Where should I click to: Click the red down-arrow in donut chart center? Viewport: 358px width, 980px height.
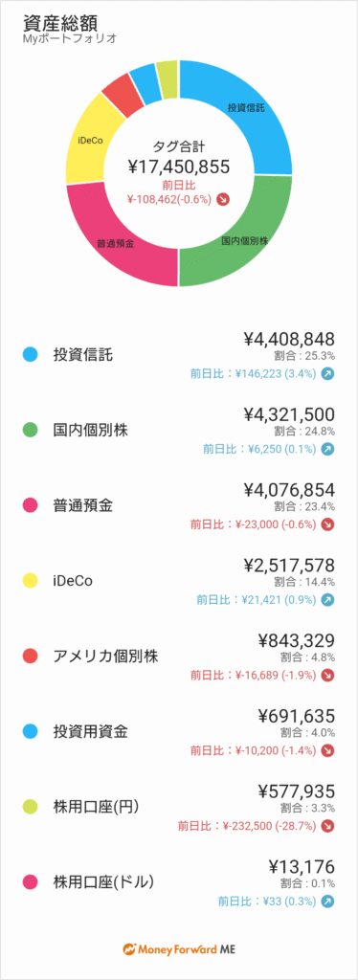point(224,199)
